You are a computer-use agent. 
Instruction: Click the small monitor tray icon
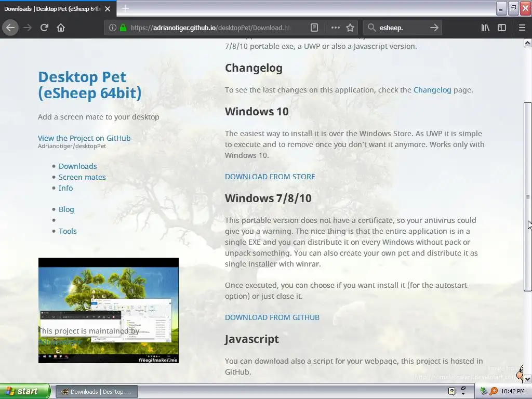463,389
